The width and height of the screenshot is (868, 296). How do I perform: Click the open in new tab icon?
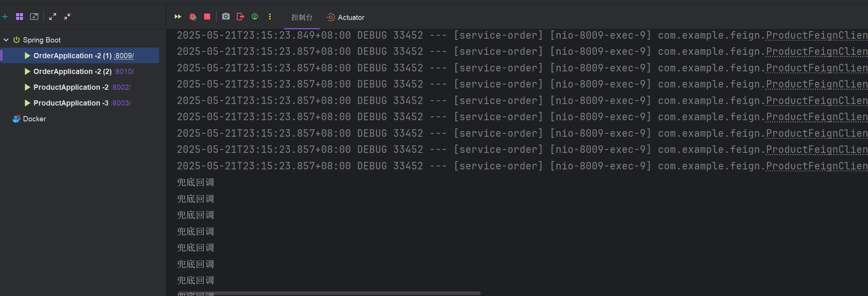click(34, 17)
